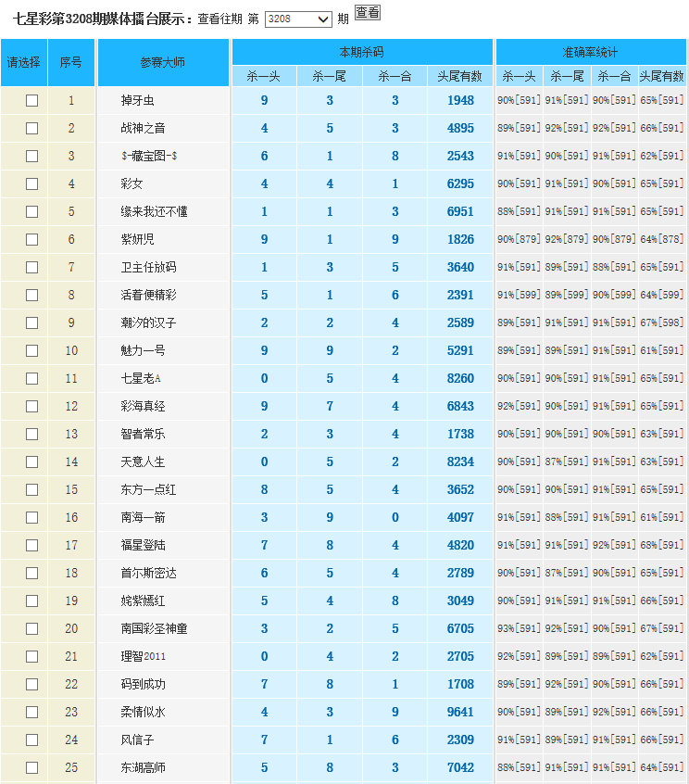Check the checkbox for 掉牙虫
Image resolution: width=689 pixels, height=784 pixels.
coord(31,101)
